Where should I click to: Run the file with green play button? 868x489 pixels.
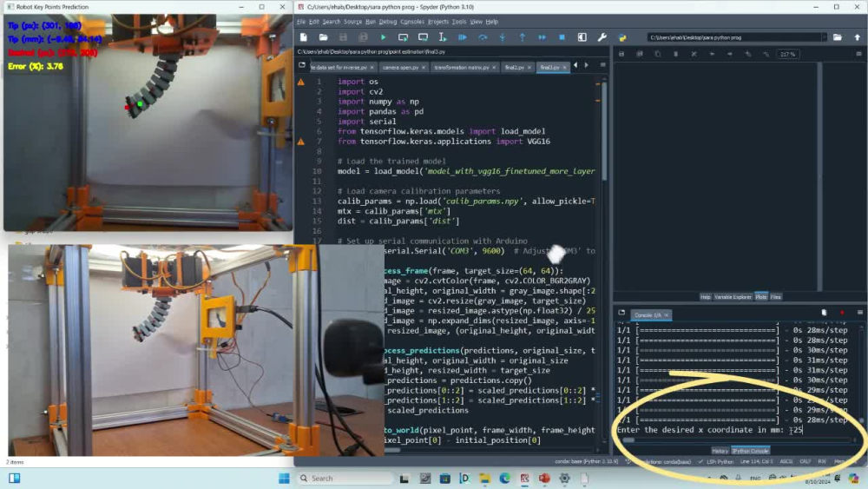click(383, 37)
